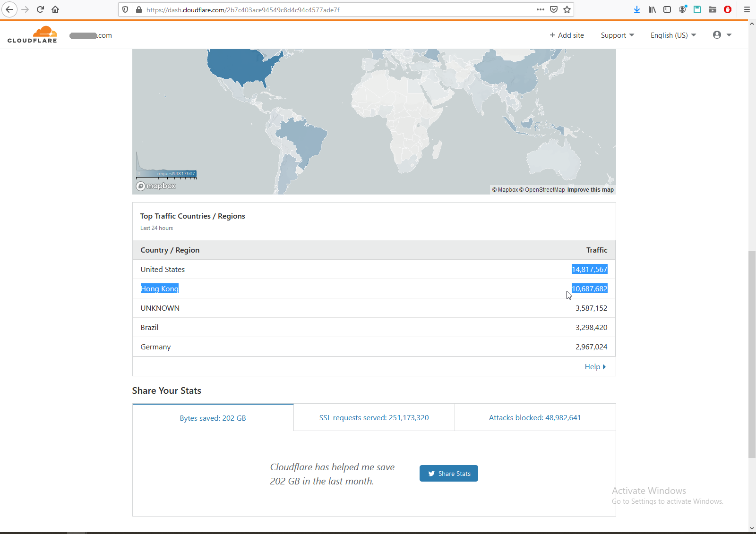Go back with the browser back arrow
The width and height of the screenshot is (756, 534).
click(9, 9)
